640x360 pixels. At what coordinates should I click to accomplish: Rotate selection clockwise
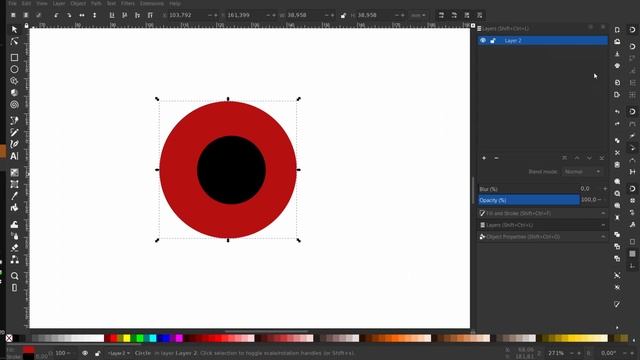tap(69, 15)
